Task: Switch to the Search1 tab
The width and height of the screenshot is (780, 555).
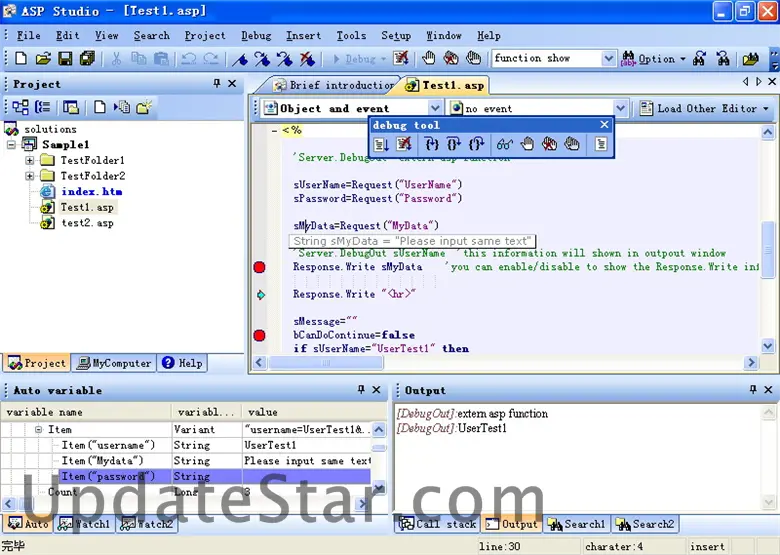Action: 577,524
